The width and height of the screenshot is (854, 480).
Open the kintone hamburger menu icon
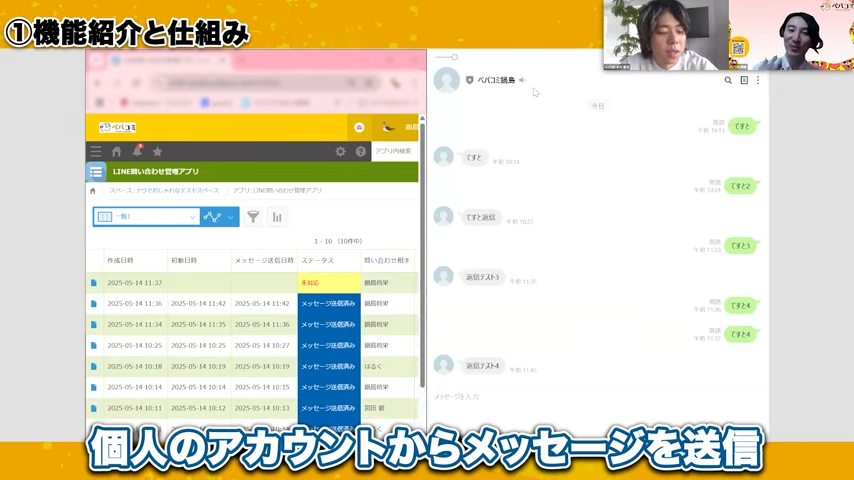(x=96, y=151)
